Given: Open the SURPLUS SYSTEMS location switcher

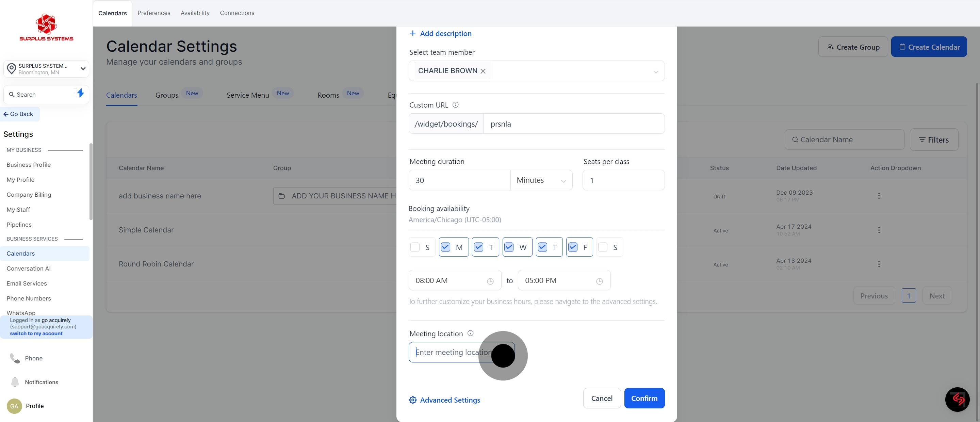Looking at the screenshot, I should point(46,69).
